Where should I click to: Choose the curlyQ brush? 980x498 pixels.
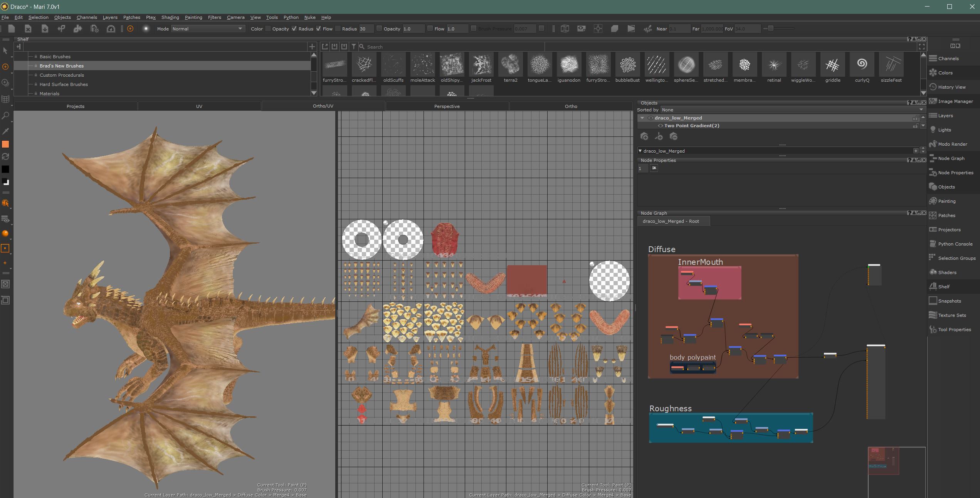(x=862, y=68)
